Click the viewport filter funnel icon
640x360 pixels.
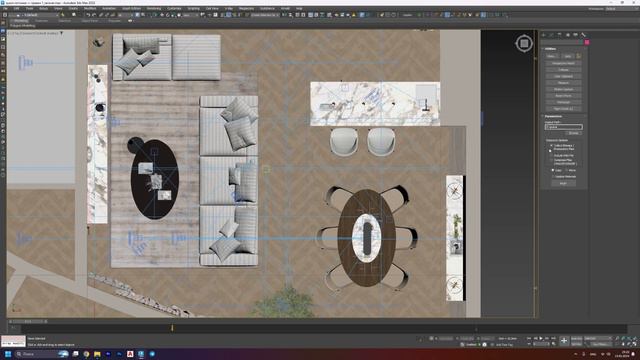pyautogui.click(x=61, y=33)
